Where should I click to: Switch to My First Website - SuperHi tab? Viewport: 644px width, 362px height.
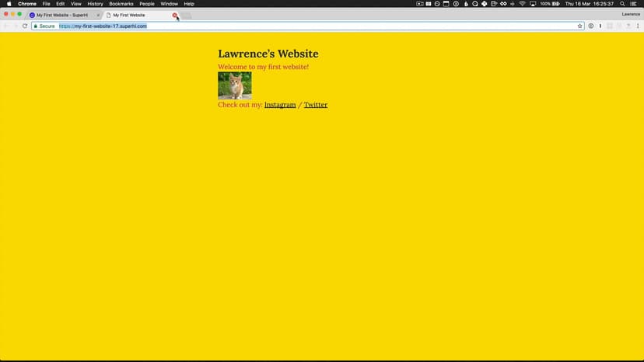click(62, 15)
